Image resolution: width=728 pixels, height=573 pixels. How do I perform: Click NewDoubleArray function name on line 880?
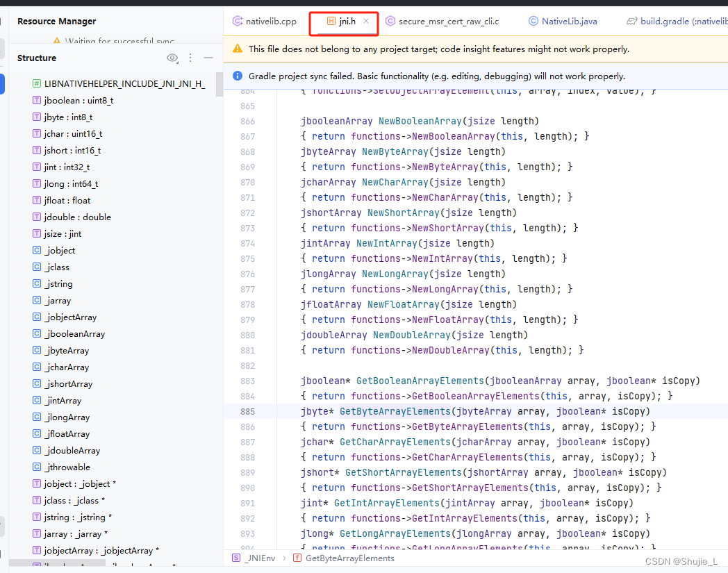click(412, 335)
